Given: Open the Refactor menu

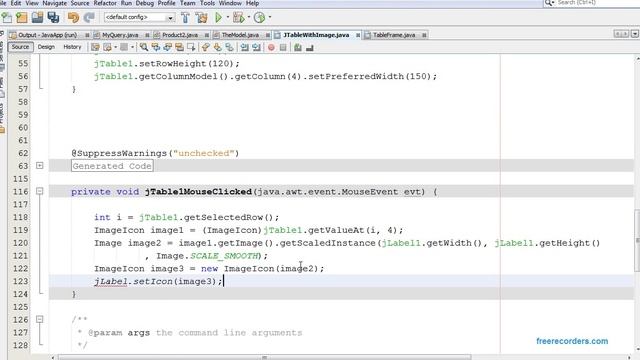Looking at the screenshot, I should 105,3.
